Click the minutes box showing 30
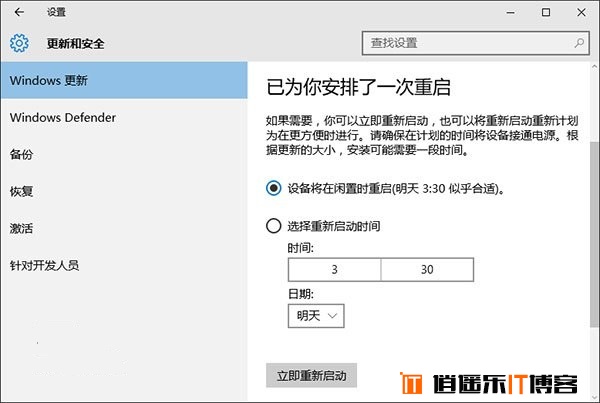This screenshot has height=403, width=600. point(427,269)
